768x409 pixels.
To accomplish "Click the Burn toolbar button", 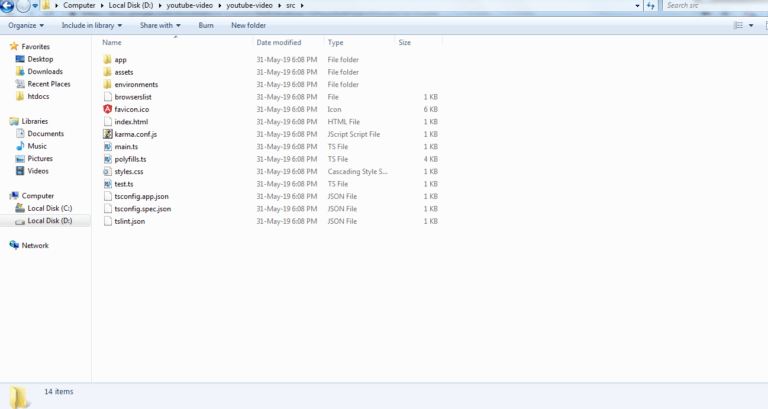I will [206, 25].
